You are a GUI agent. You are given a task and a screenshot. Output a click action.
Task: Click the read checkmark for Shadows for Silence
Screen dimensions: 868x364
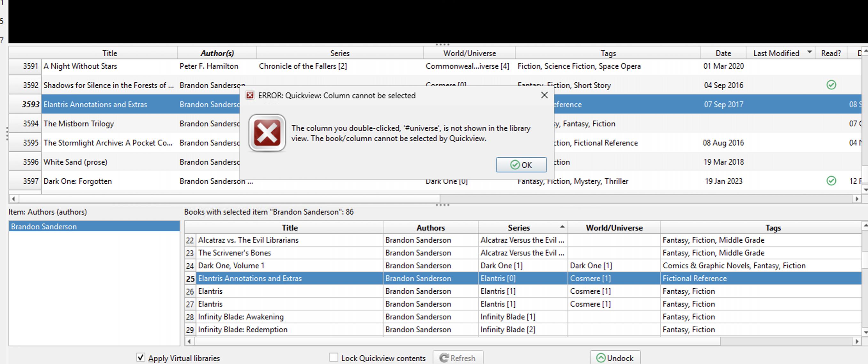point(831,85)
